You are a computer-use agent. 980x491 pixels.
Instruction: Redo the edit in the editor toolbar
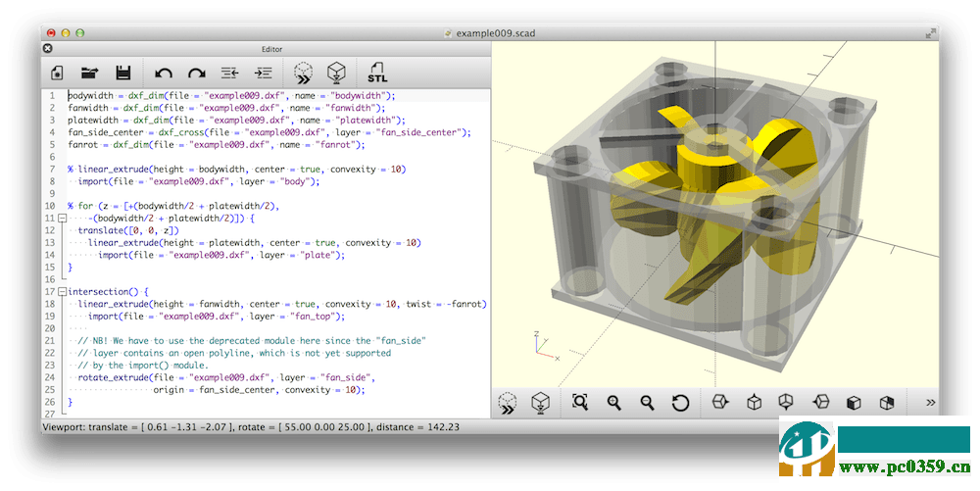pos(196,73)
